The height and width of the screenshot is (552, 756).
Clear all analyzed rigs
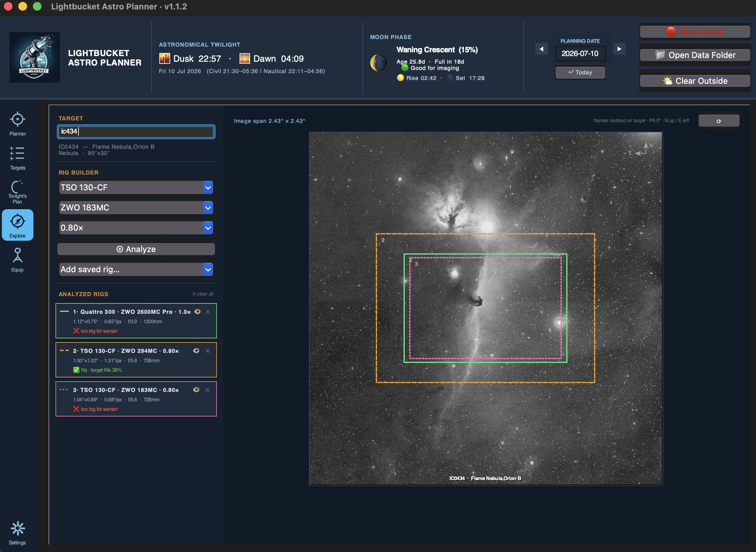203,294
